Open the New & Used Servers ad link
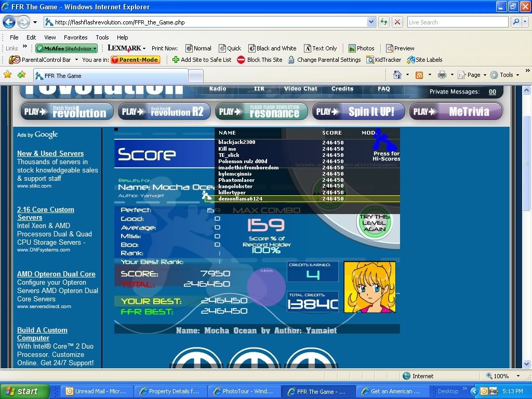Viewport: 532px width, 399px height. pyautogui.click(x=50, y=153)
